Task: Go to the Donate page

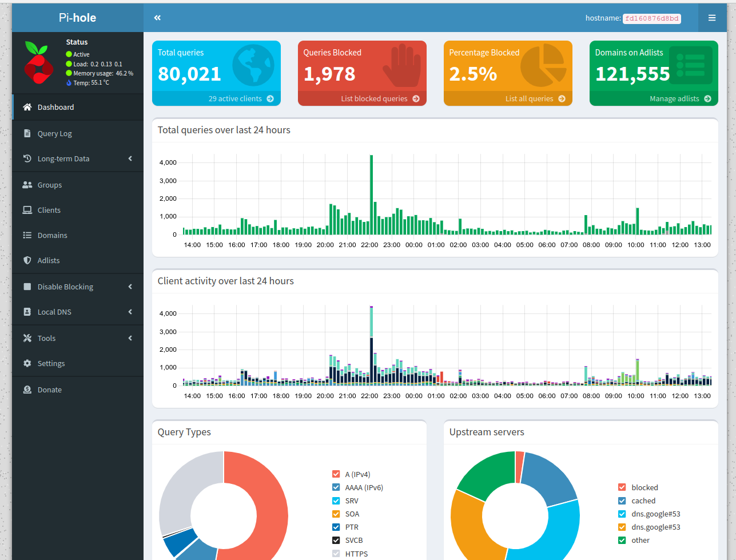Action: pyautogui.click(x=49, y=390)
